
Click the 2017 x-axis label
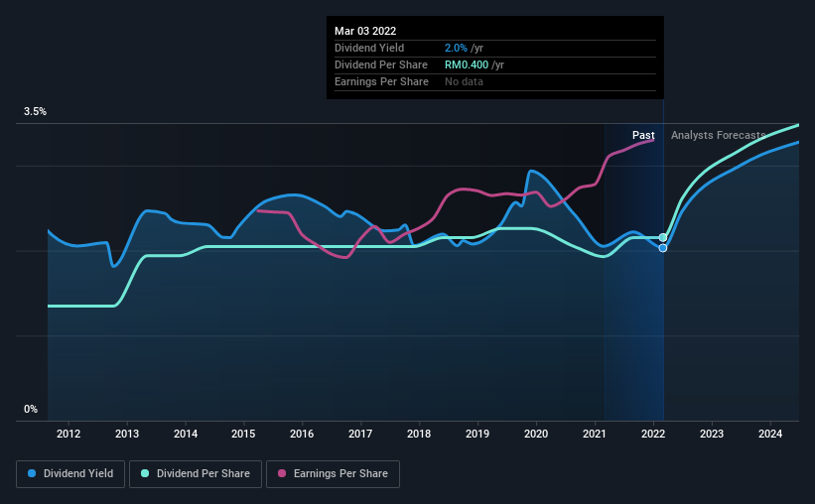pyautogui.click(x=360, y=434)
